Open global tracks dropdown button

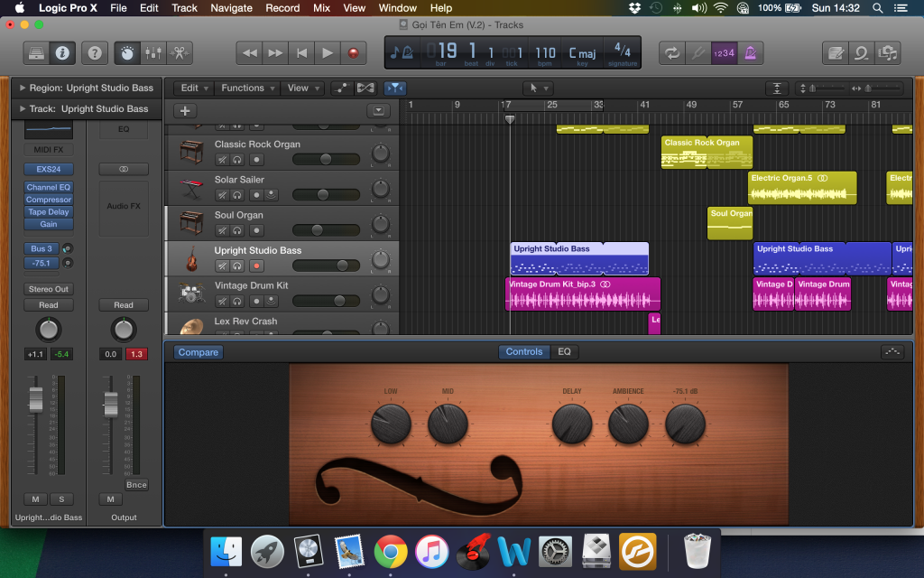click(x=378, y=111)
